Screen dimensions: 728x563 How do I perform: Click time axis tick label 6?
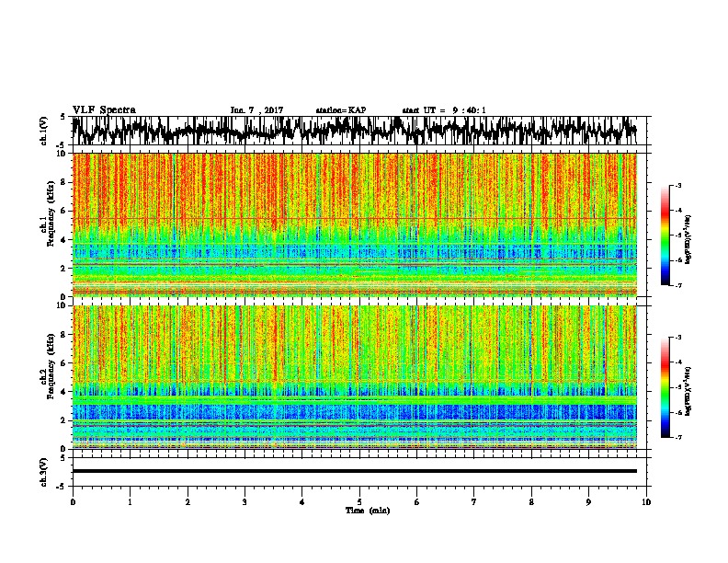point(417,502)
